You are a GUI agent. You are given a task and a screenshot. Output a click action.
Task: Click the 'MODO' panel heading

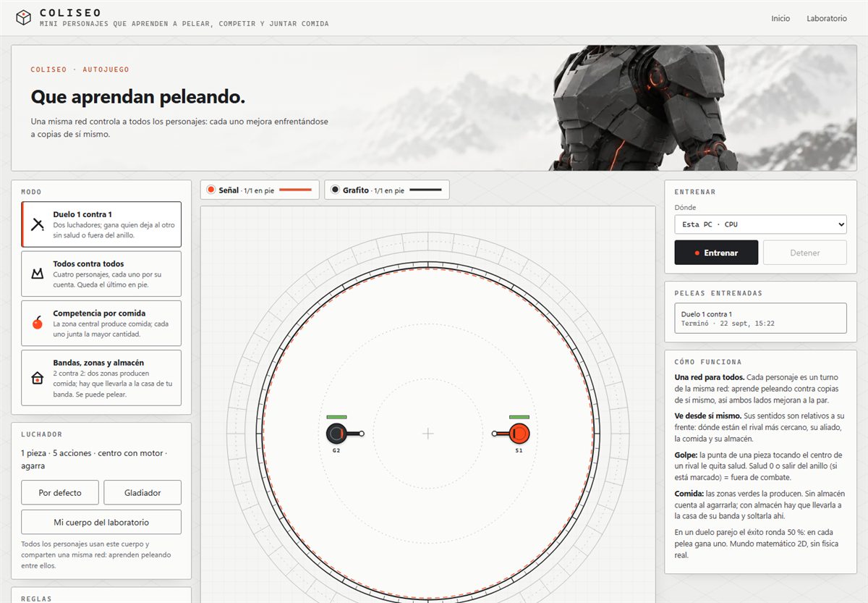(x=31, y=192)
